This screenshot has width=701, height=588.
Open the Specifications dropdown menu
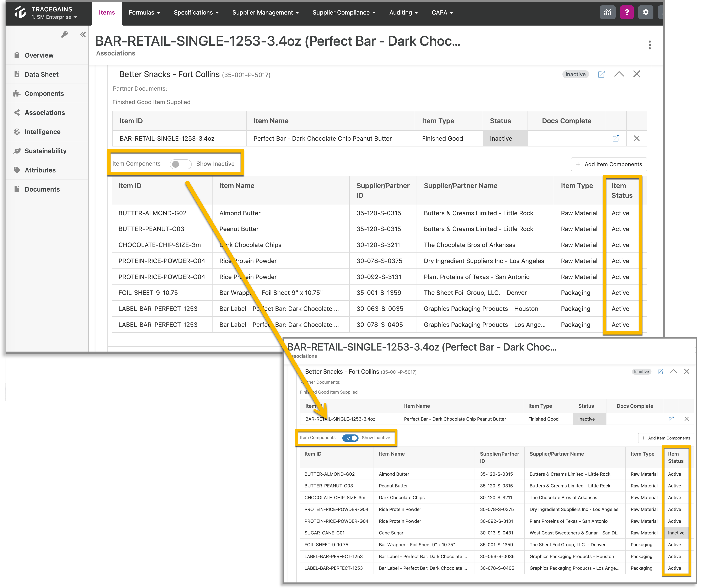click(x=196, y=12)
